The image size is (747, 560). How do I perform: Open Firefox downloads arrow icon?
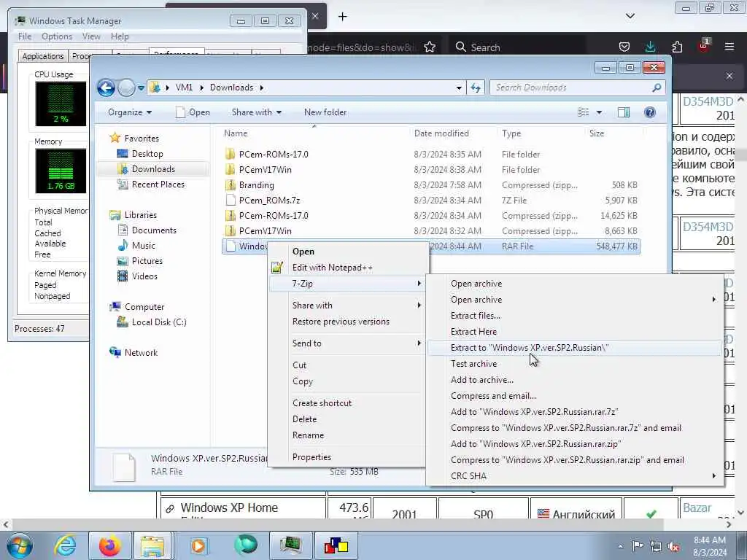pos(650,47)
